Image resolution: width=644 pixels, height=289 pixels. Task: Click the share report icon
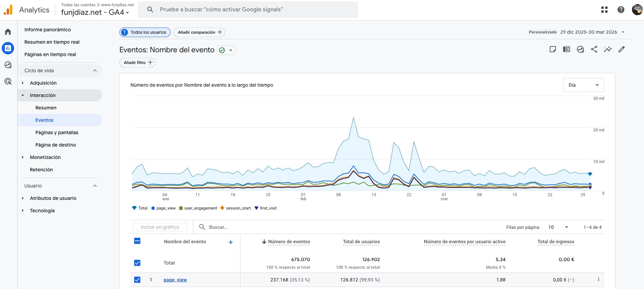594,49
